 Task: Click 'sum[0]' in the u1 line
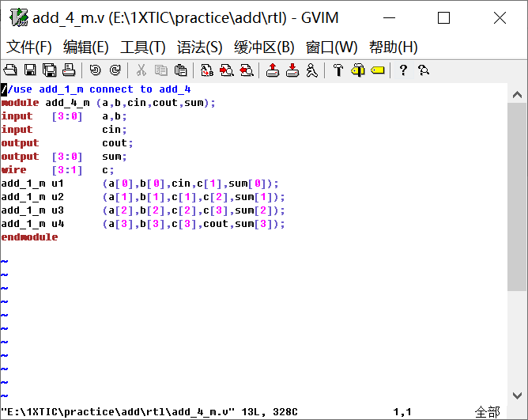[x=248, y=184]
